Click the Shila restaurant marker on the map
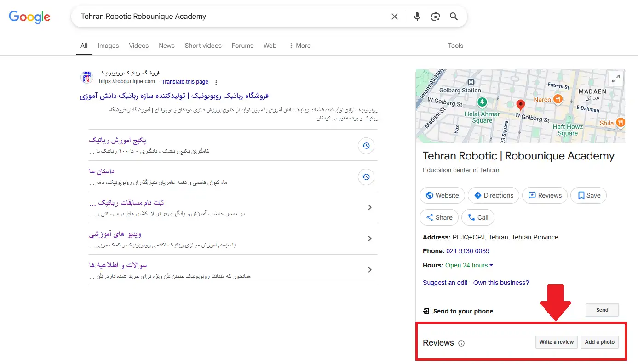 pyautogui.click(x=621, y=122)
